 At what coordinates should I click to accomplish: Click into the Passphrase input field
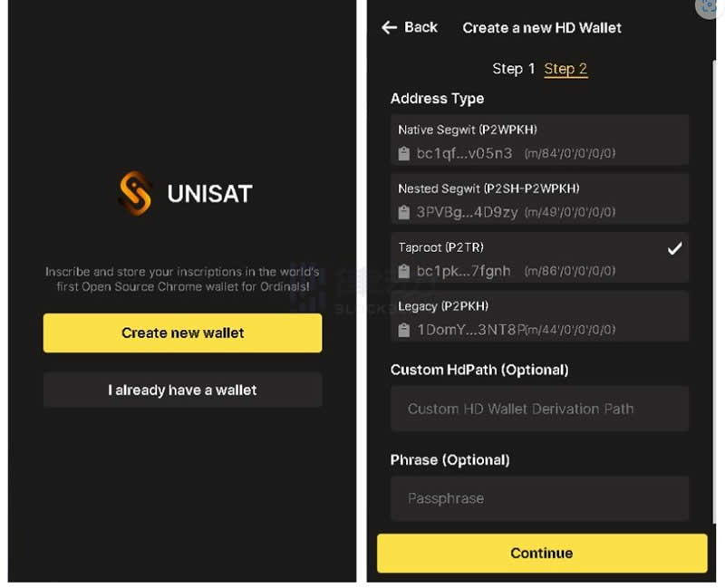click(539, 498)
